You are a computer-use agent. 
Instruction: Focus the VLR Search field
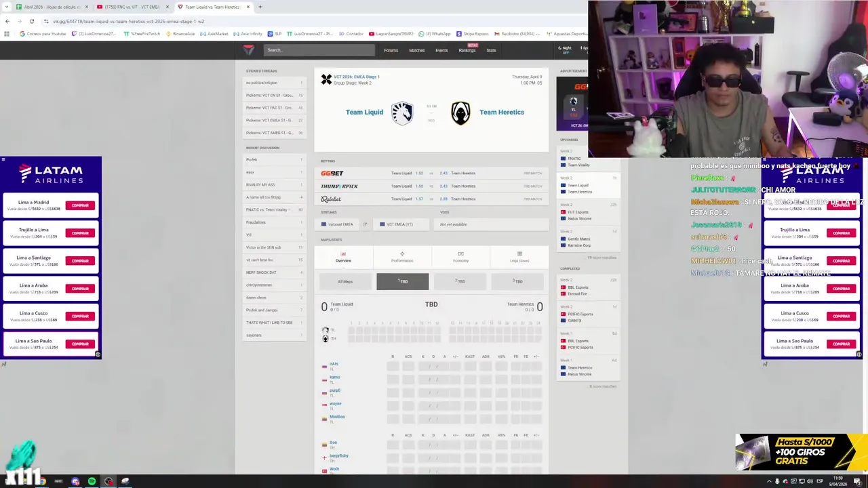tap(319, 50)
